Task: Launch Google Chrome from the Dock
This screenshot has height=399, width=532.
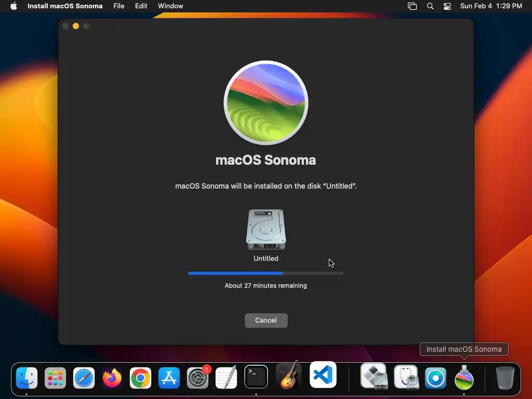Action: pyautogui.click(x=140, y=378)
